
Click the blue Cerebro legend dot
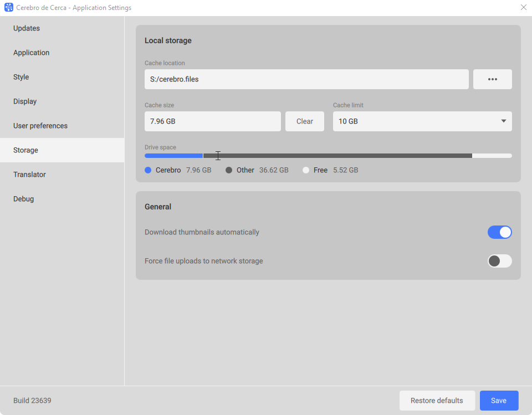148,170
